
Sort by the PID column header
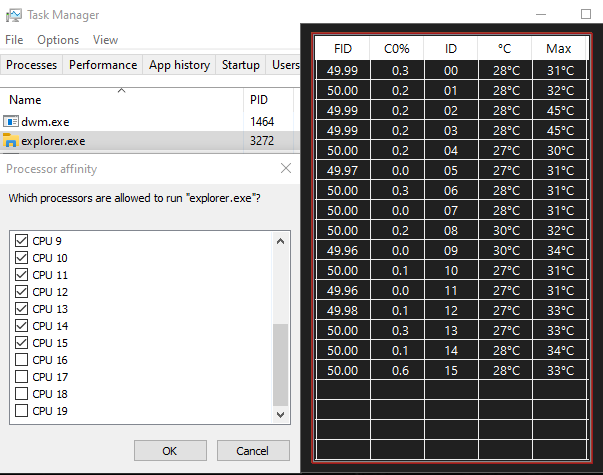click(268, 100)
